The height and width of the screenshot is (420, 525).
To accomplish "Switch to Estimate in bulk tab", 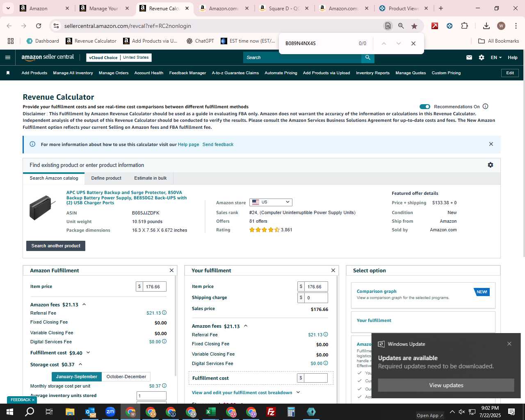I will [151, 178].
